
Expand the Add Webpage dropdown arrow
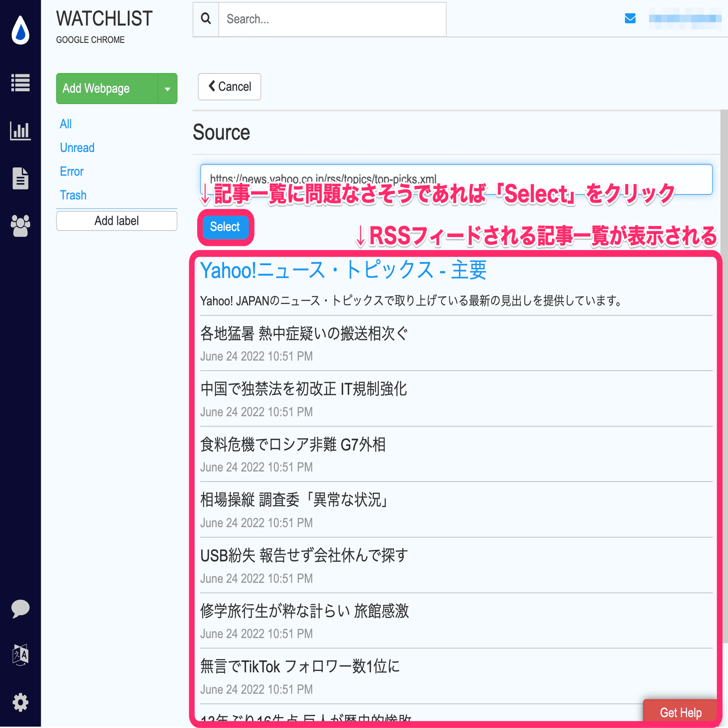click(168, 89)
